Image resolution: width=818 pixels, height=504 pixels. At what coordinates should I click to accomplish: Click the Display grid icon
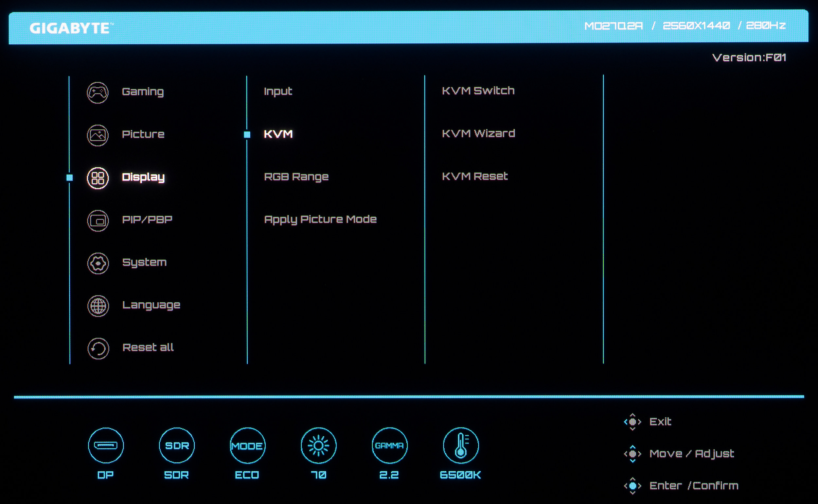click(x=98, y=178)
